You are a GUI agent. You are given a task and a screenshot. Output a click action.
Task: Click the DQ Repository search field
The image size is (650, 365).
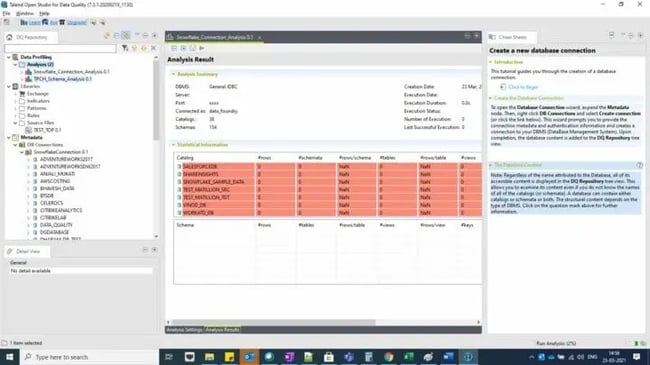point(61,49)
